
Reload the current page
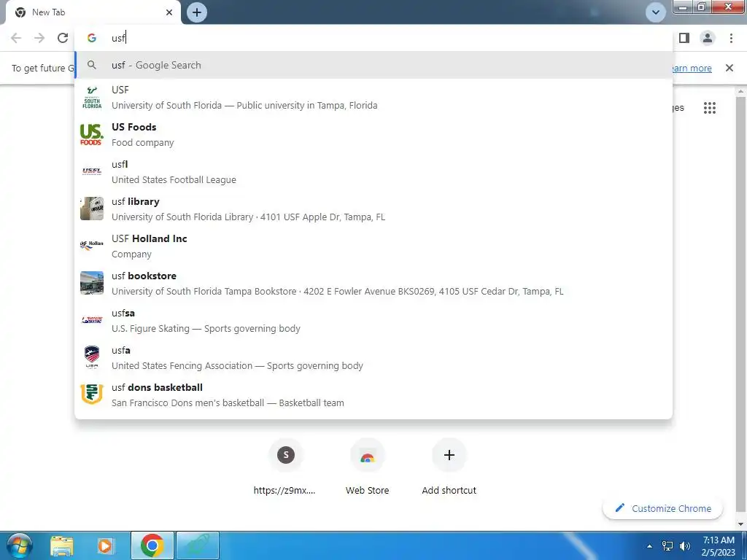tap(63, 38)
